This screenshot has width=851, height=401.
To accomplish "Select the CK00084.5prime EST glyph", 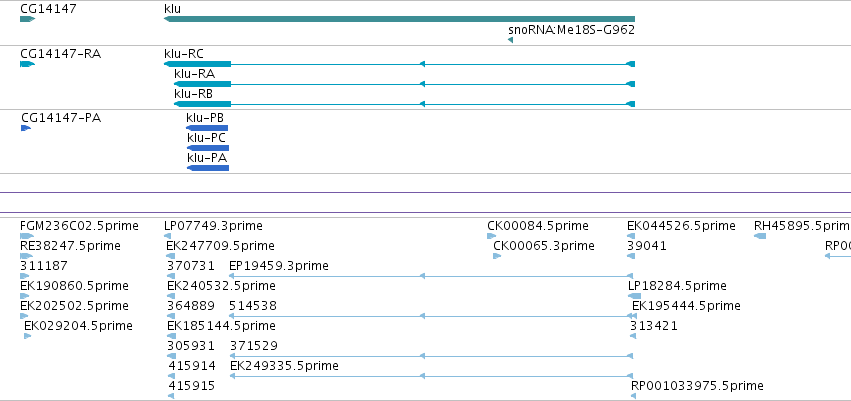I will pyautogui.click(x=492, y=236).
